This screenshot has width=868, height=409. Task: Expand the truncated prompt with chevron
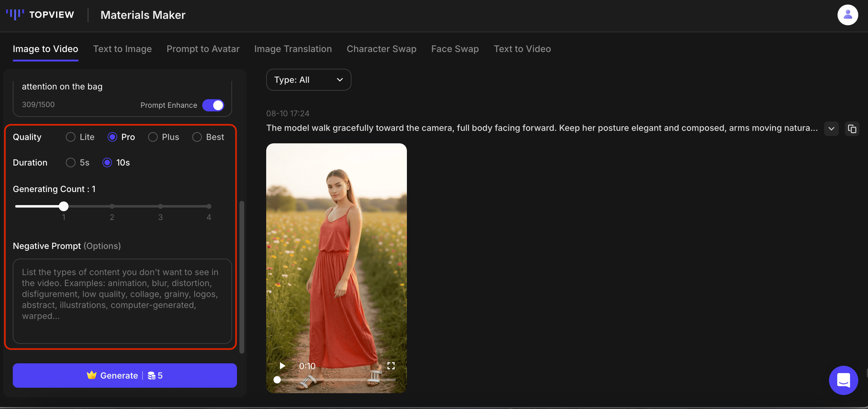coord(831,129)
